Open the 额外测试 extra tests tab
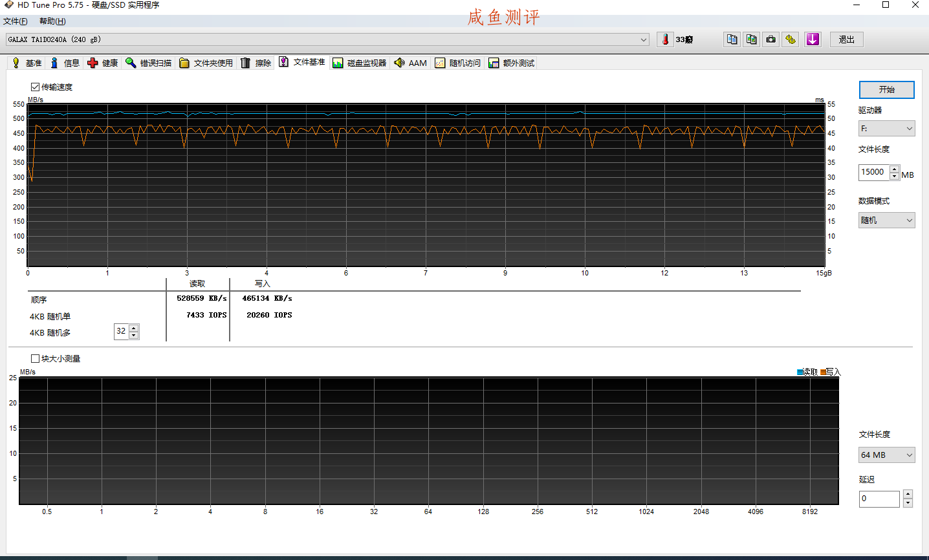 [512, 63]
